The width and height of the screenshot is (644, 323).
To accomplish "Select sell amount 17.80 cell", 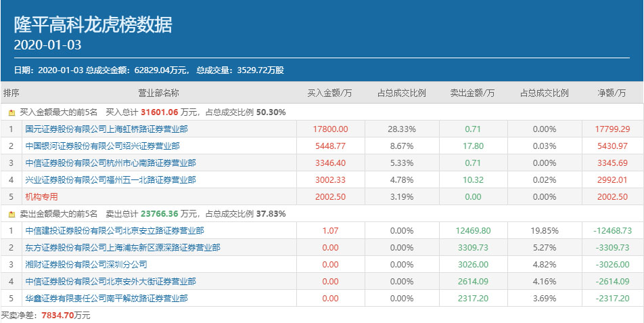I will pos(473,146).
